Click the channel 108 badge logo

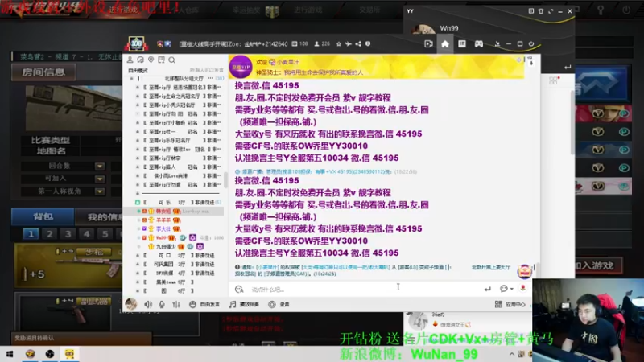[136, 43]
